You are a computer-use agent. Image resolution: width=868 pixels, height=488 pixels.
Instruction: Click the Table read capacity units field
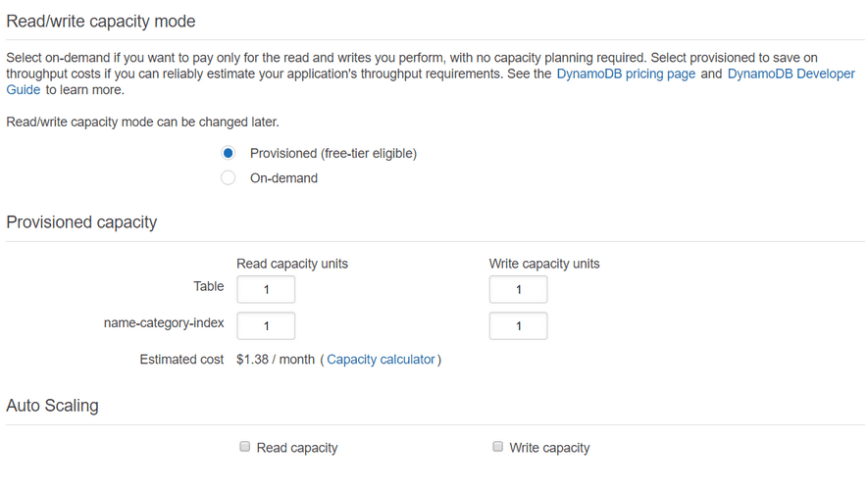[266, 289]
